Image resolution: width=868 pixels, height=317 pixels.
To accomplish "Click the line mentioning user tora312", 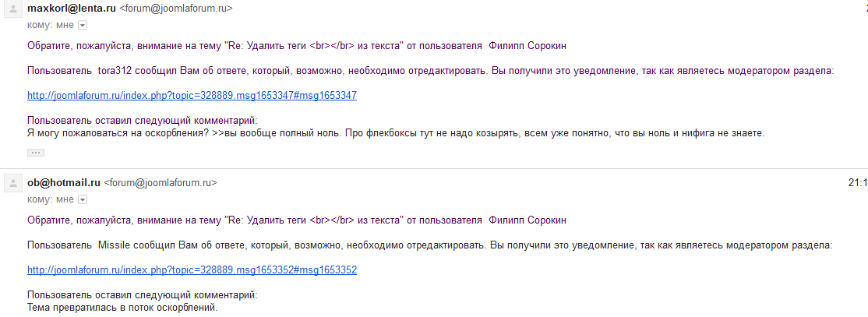I will pyautogui.click(x=430, y=71).
